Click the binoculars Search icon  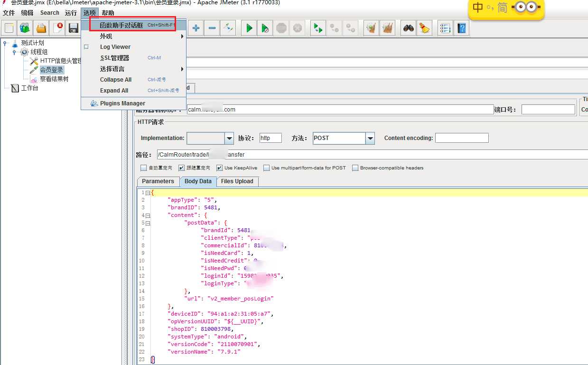(408, 28)
